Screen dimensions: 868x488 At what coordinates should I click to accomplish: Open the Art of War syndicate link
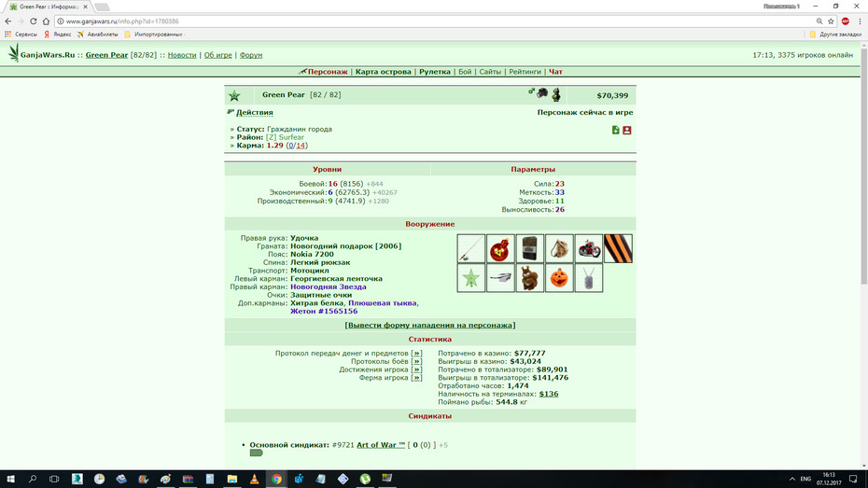point(381,445)
